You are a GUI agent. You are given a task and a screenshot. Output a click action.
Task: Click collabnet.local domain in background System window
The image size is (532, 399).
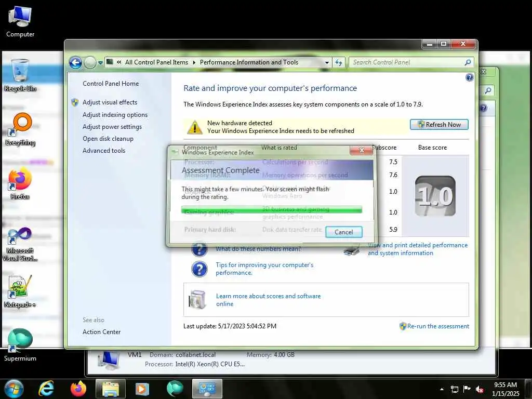(195, 355)
